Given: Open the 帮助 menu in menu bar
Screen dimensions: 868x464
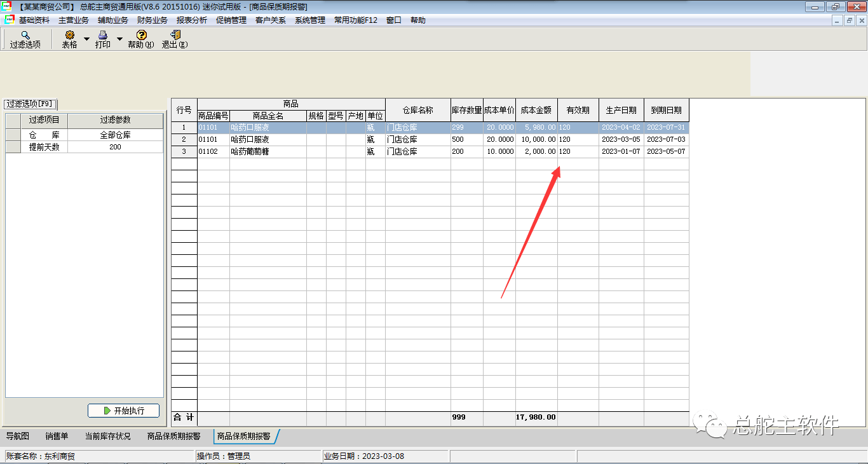Looking at the screenshot, I should pos(418,20).
